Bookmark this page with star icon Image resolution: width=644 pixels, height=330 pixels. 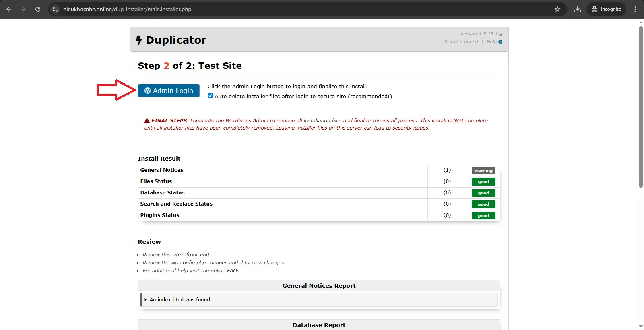pos(557,9)
